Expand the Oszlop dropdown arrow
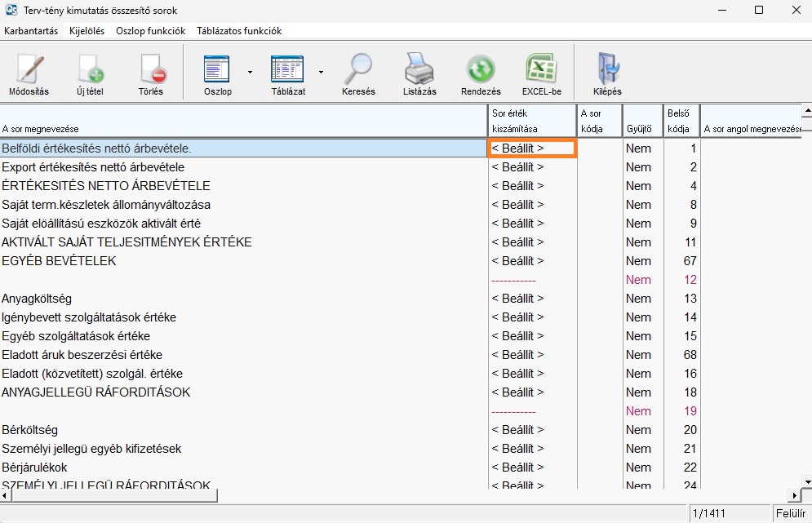 tap(250, 72)
